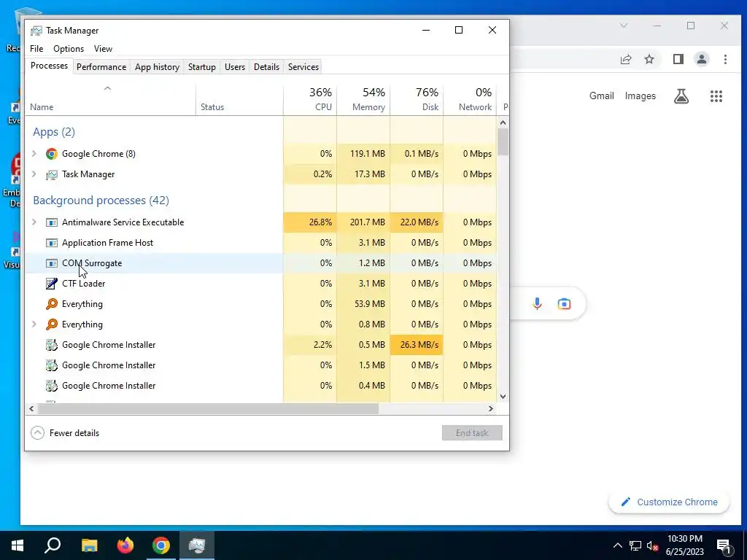This screenshot has width=747, height=560.
Task: Open File Explorer from the taskbar
Action: pos(89,545)
